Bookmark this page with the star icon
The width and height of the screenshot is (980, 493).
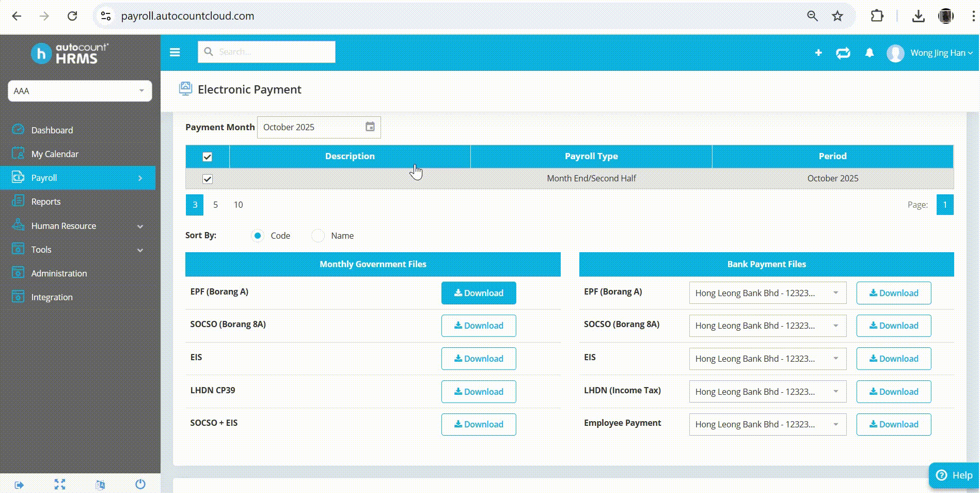point(837,16)
